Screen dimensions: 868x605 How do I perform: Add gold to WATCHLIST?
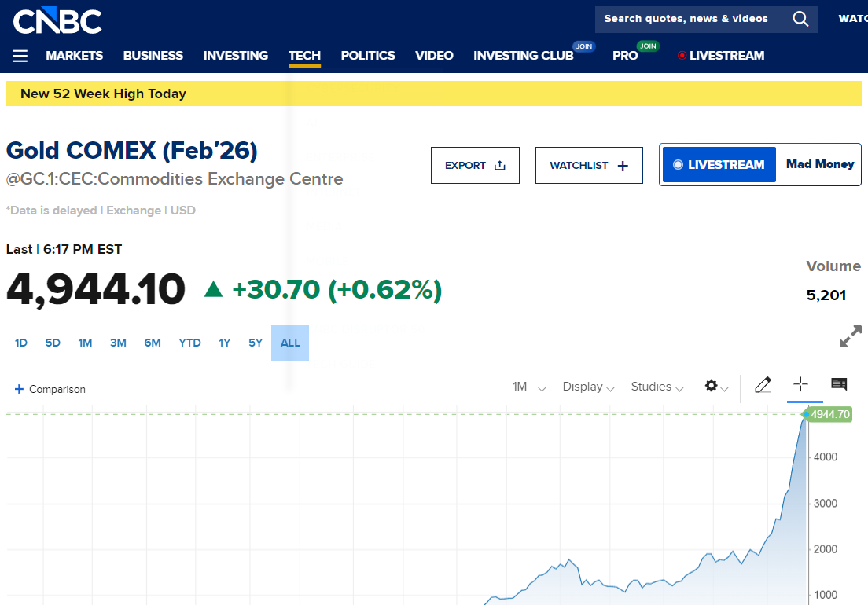(x=589, y=165)
